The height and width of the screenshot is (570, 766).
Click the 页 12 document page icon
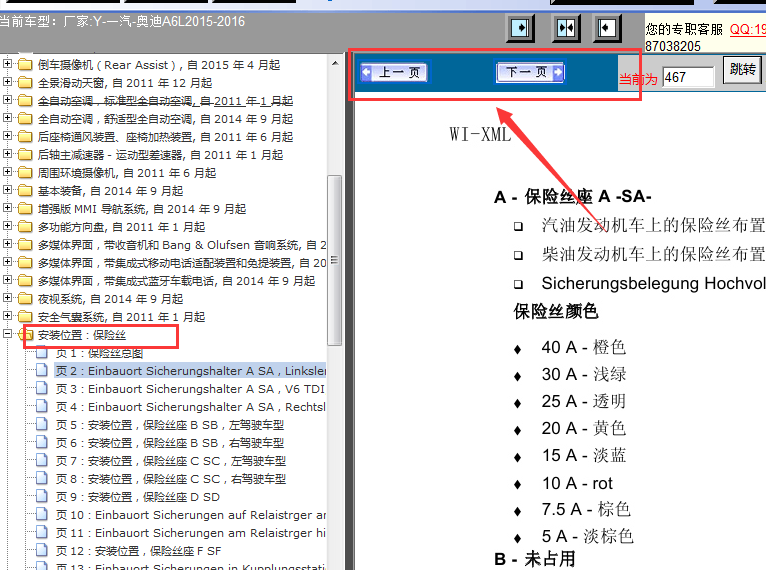[42, 550]
